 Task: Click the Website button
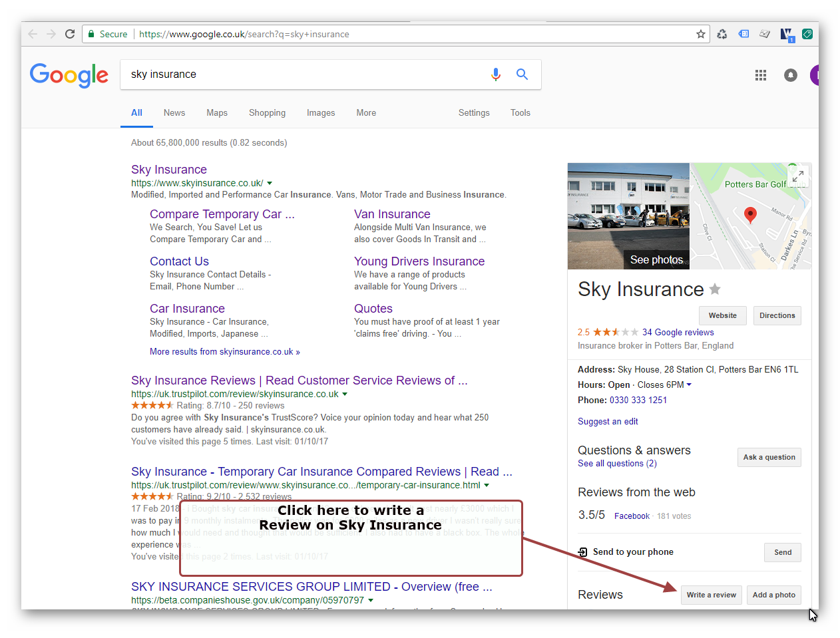pos(723,315)
